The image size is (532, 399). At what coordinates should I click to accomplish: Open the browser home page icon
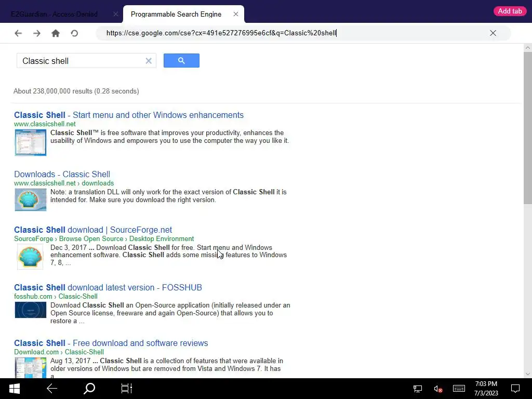[x=56, y=33]
